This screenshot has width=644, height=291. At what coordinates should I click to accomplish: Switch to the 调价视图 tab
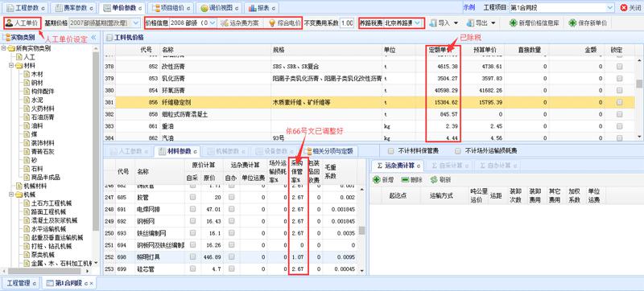(x=218, y=7)
